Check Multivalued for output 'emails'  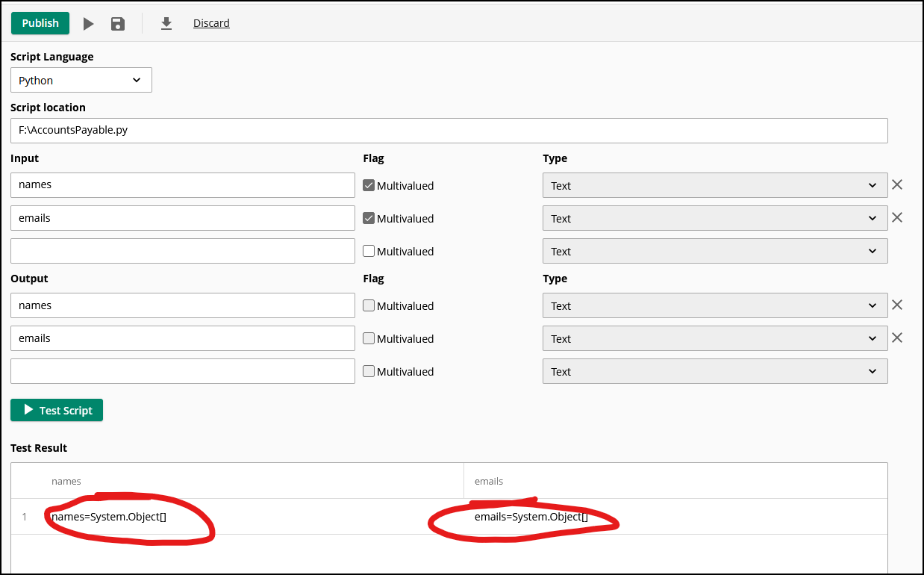(x=369, y=338)
